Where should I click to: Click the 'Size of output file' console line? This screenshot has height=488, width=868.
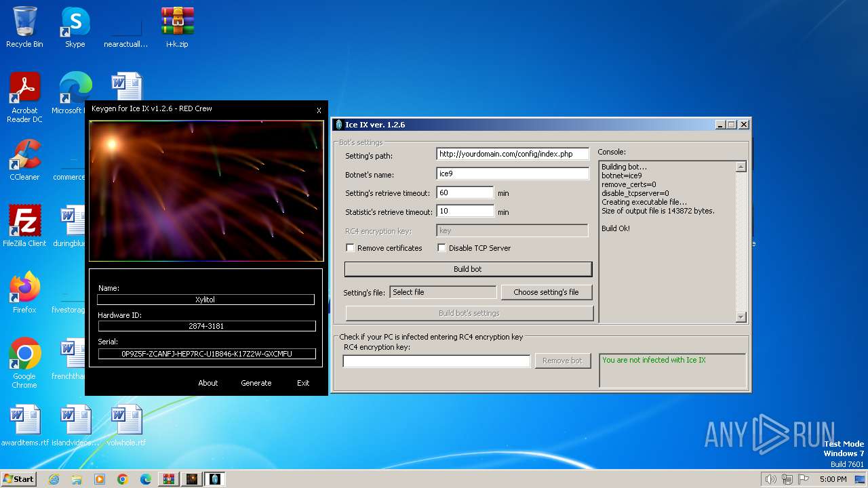[658, 211]
